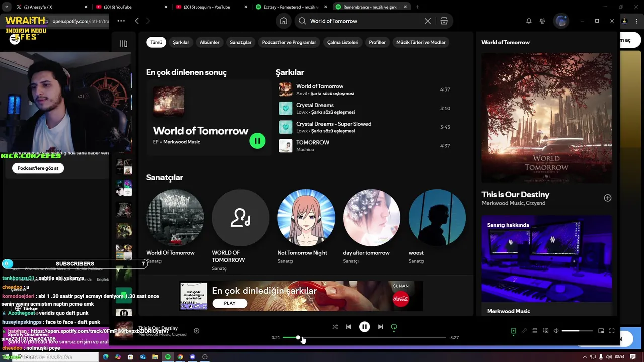Toggle lyrics with the microphone icon

pos(524,331)
